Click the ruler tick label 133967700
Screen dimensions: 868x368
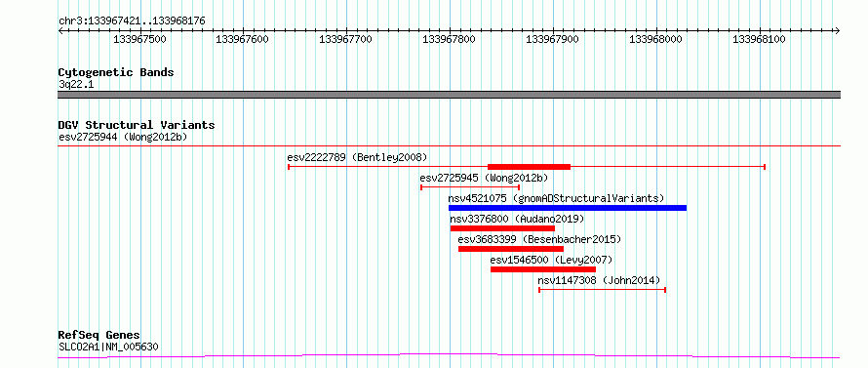[x=346, y=40]
